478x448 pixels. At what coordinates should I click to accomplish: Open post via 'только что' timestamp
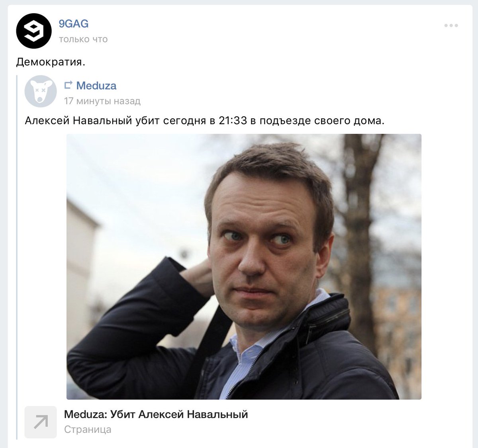point(83,39)
